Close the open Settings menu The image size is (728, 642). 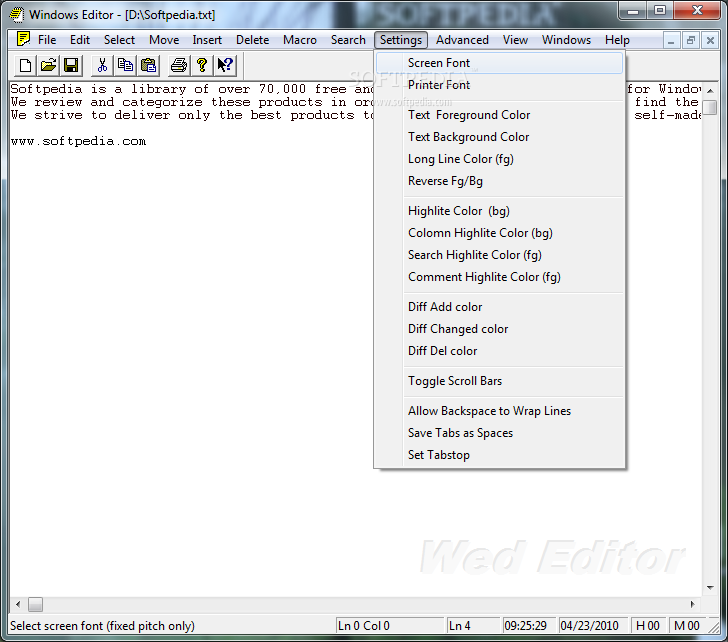tap(401, 40)
